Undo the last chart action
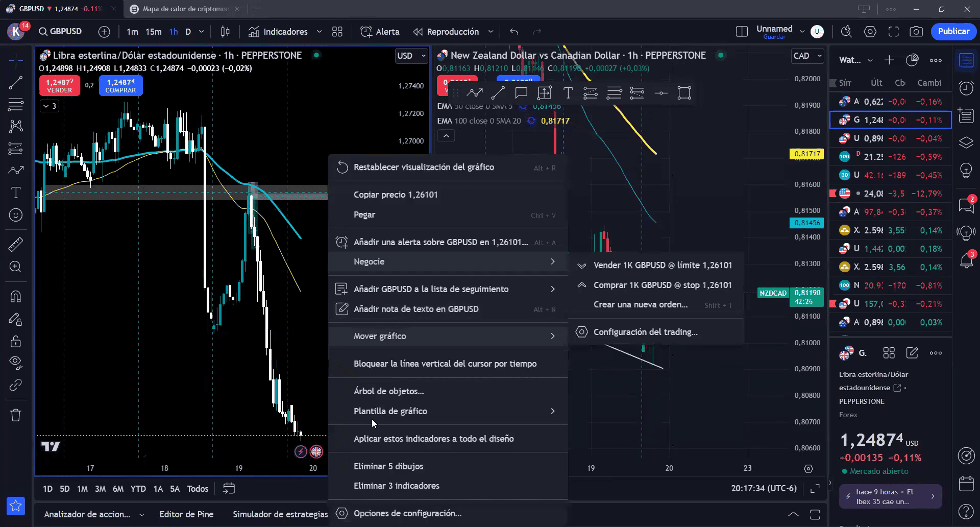This screenshot has height=527, width=980. tap(514, 32)
